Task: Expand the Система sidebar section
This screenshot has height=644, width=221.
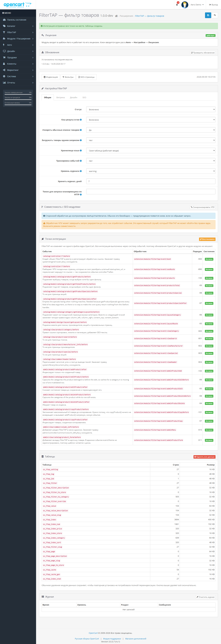Action: [x=18, y=76]
